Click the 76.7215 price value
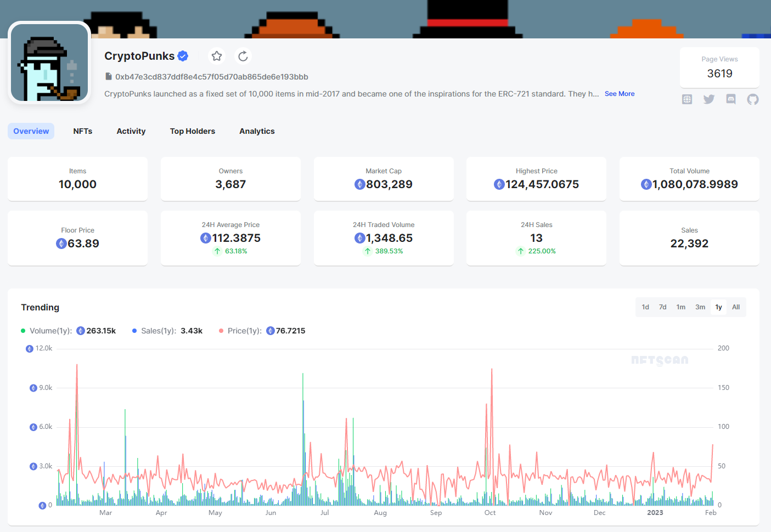This screenshot has width=771, height=532. click(290, 331)
